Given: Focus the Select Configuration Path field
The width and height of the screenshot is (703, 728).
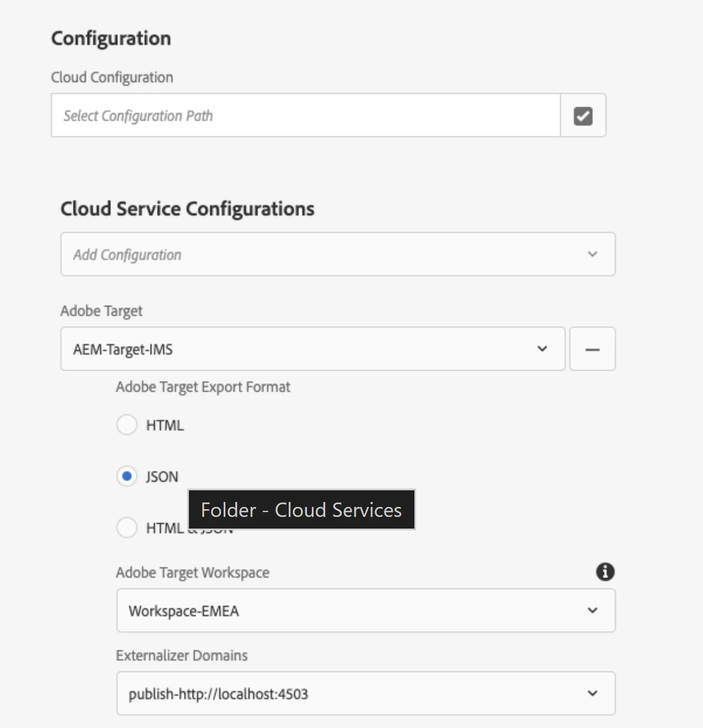Looking at the screenshot, I should pos(305,116).
